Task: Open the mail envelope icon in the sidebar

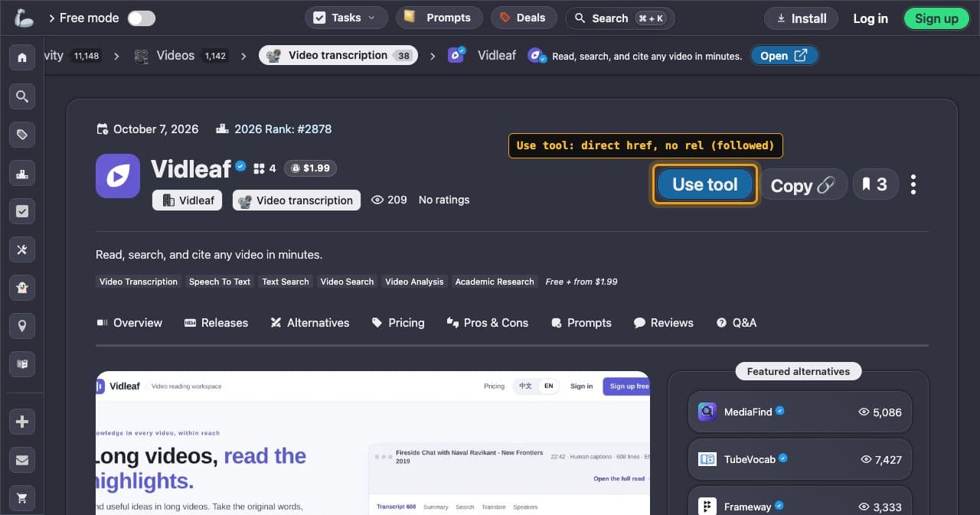Action: 22,460
